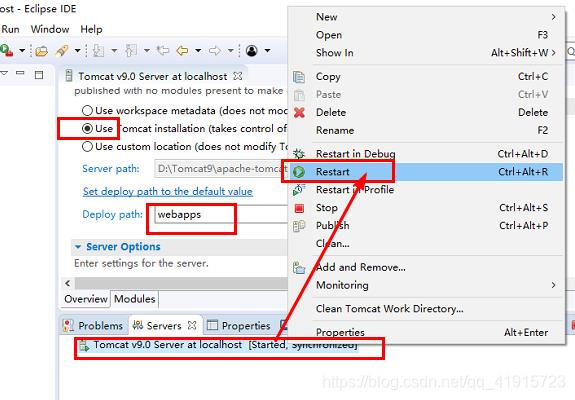Viewport: 575px width, 400px height.
Task: Open dropdown beside next annotation icon
Action: click(x=114, y=50)
